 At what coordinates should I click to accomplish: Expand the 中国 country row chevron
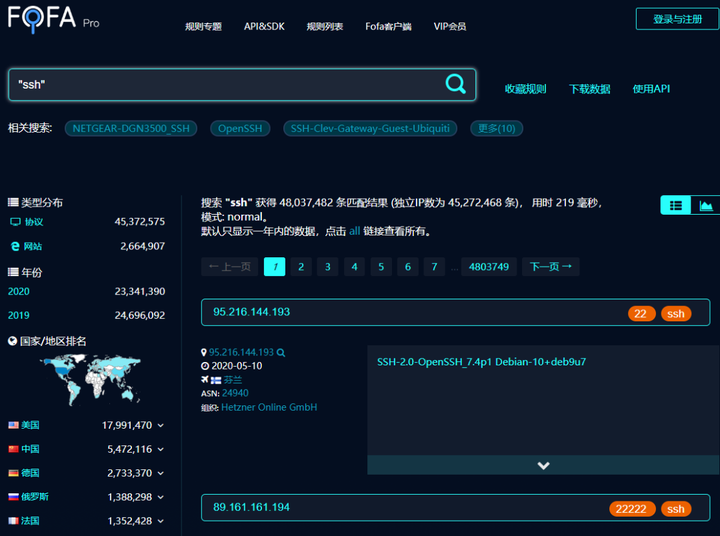pyautogui.click(x=161, y=450)
